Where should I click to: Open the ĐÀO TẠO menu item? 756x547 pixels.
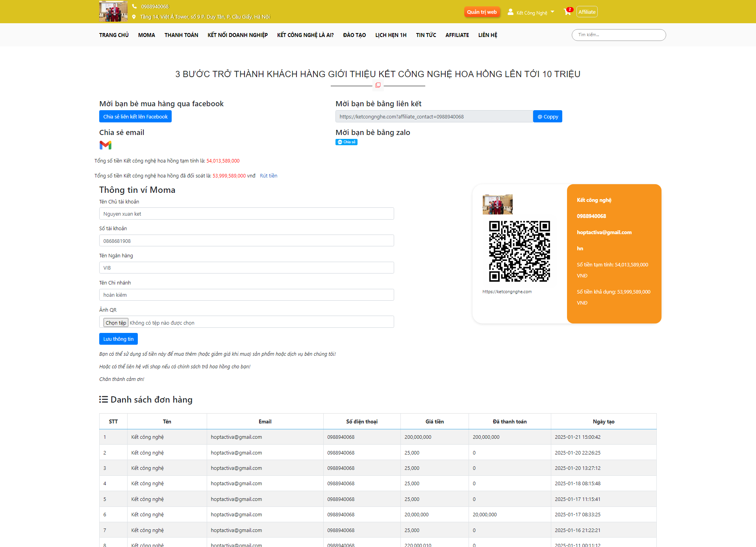pos(354,35)
